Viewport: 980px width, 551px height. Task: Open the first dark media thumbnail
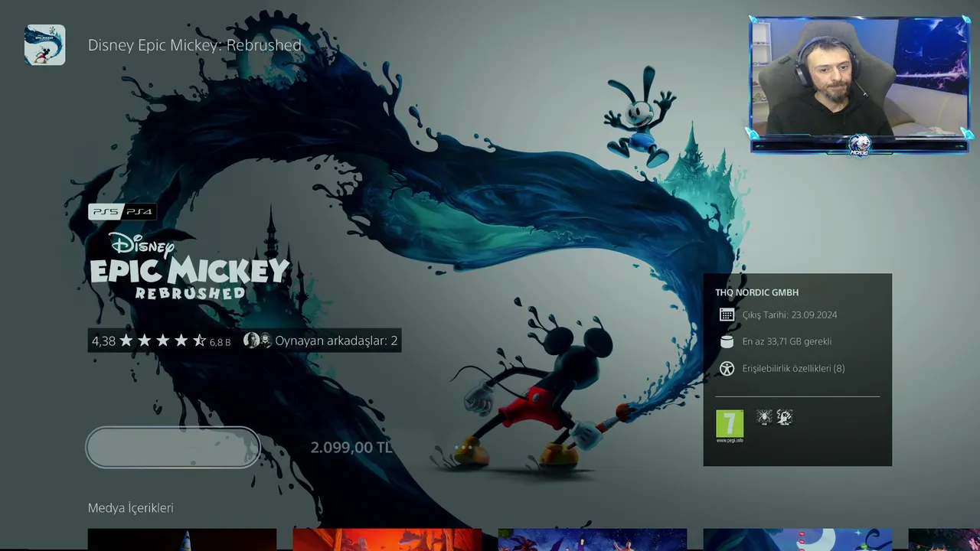click(182, 540)
